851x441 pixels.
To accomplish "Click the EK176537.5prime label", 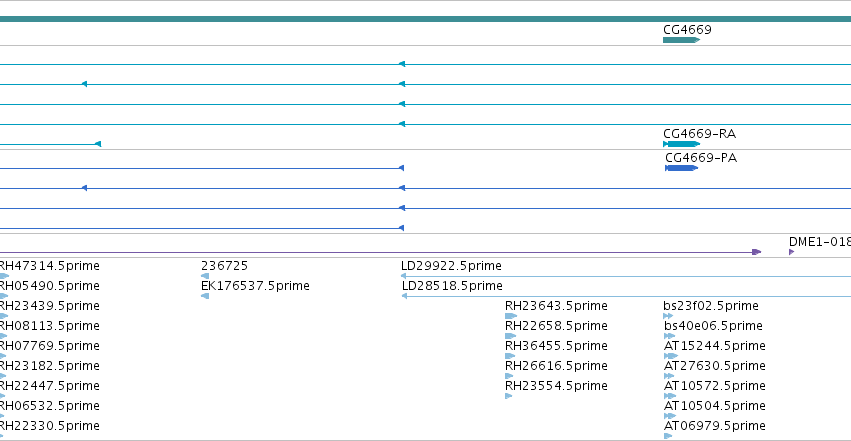I will pos(255,286).
